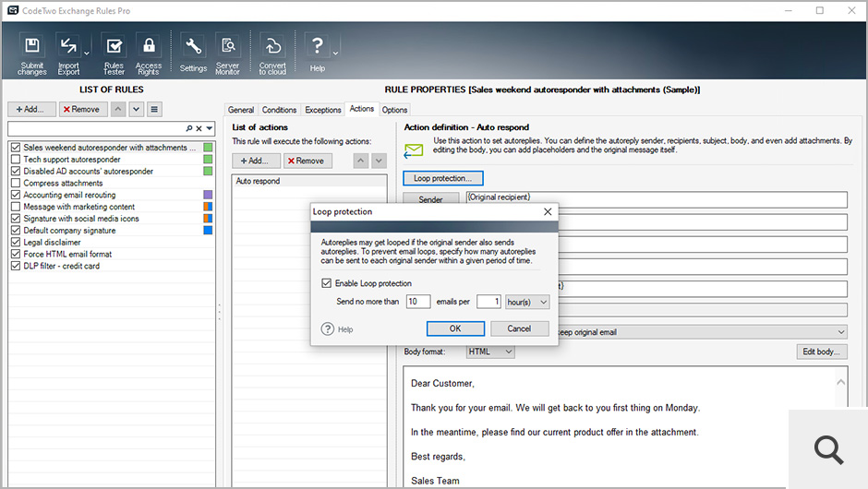This screenshot has width=868, height=489.
Task: Move selected rule up in list of rules
Action: 118,109
